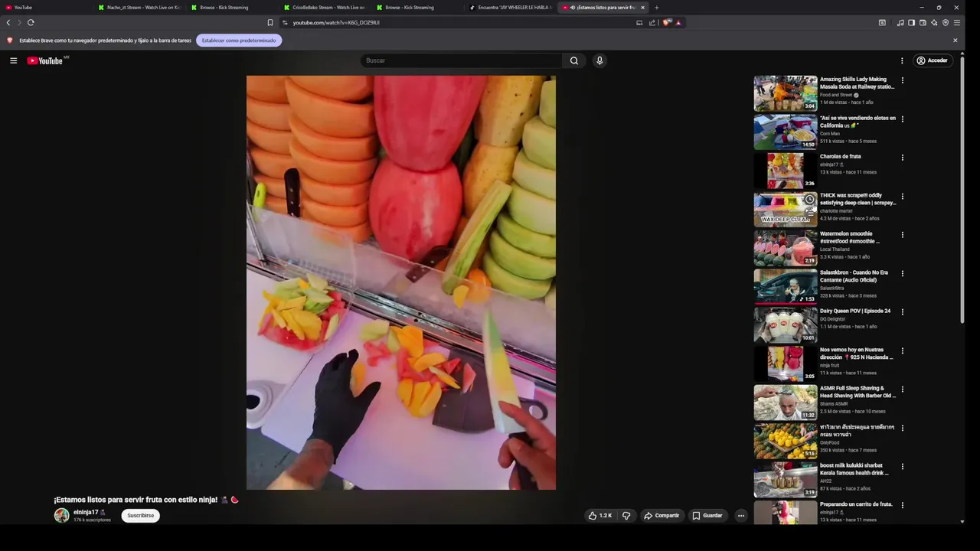Open Brave VPN shield icon

click(x=946, y=23)
